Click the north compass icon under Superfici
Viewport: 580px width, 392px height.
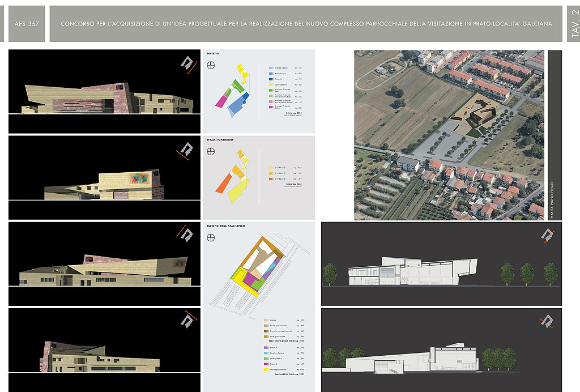(x=211, y=65)
